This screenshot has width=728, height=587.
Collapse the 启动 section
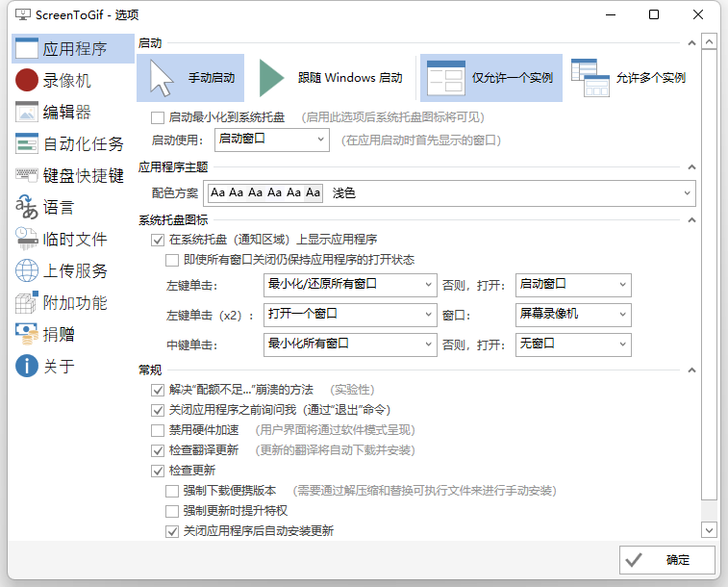[x=691, y=43]
